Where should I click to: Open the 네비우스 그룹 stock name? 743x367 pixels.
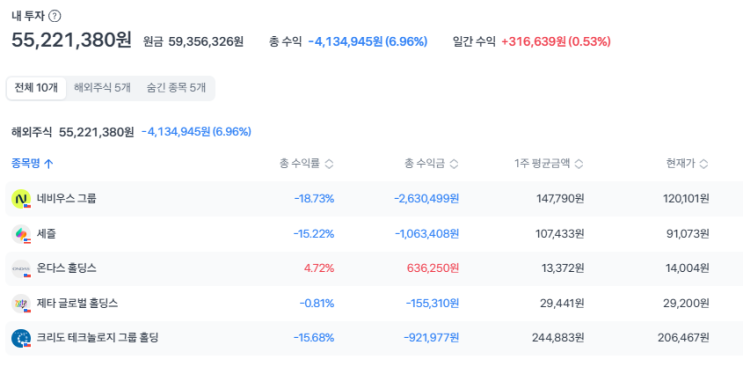(x=66, y=199)
